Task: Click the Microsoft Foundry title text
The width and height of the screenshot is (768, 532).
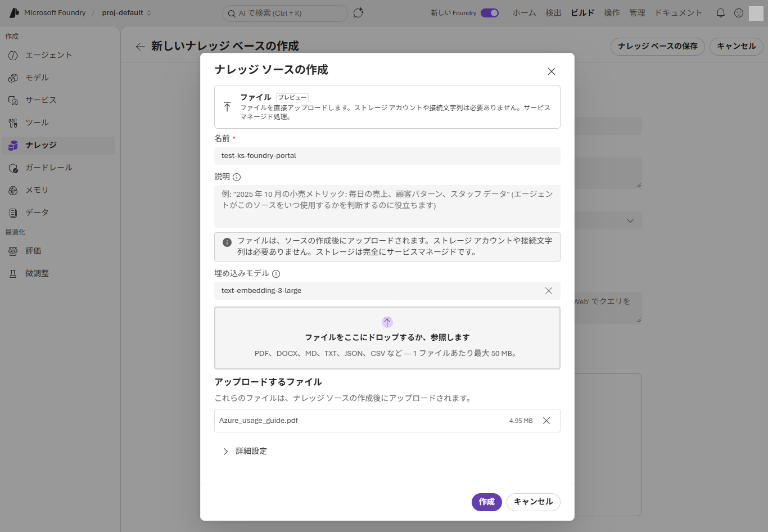Action: coord(55,13)
